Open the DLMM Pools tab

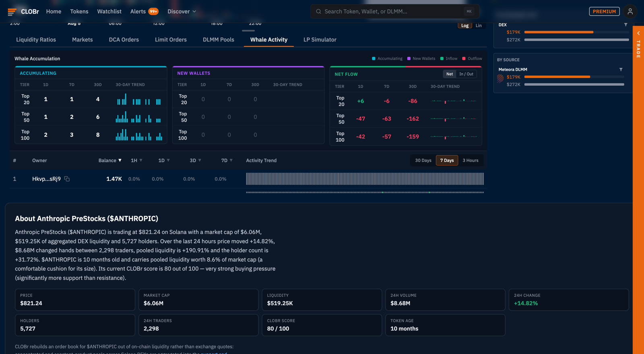(219, 39)
